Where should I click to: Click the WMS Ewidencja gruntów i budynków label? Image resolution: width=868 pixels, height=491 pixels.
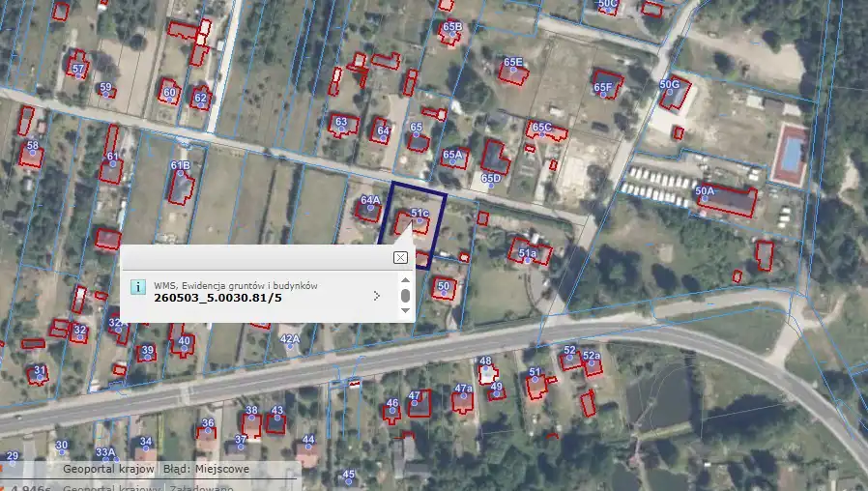[236, 285]
